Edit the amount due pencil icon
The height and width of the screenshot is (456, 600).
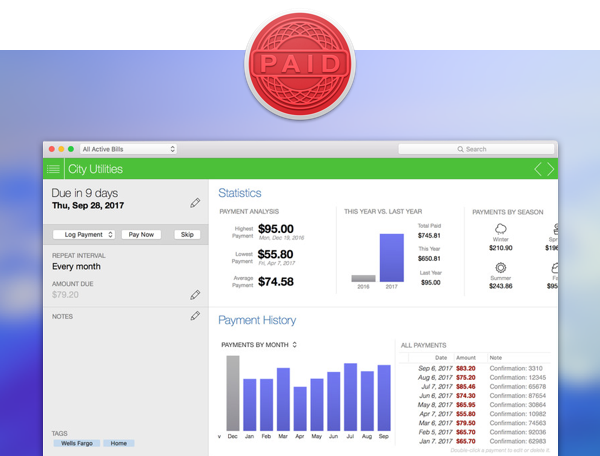coord(195,295)
